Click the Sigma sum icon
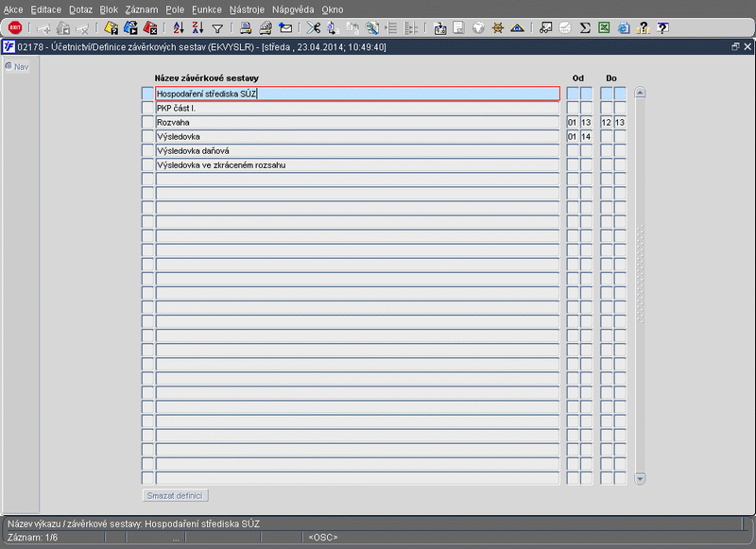Viewport: 756px width, 549px height. point(585,28)
